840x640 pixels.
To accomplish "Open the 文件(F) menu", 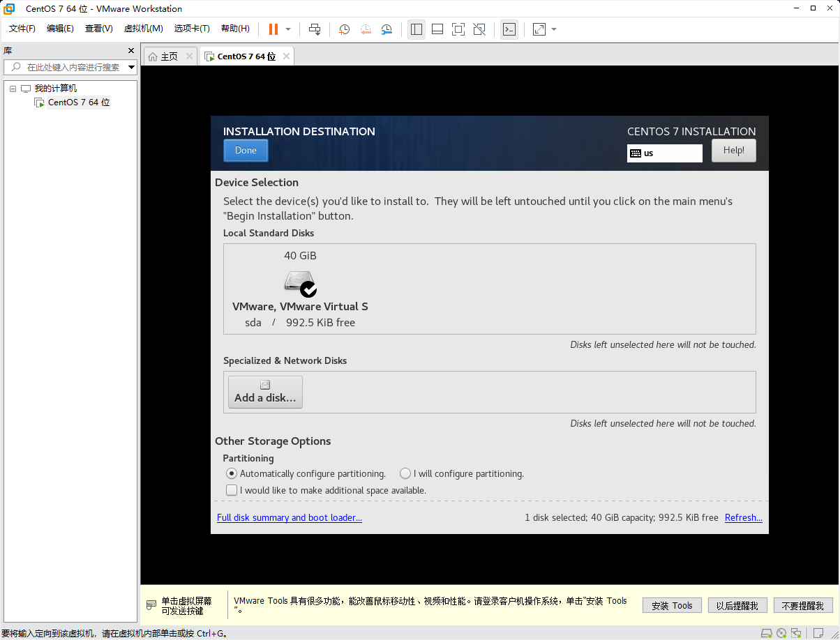I will [22, 29].
